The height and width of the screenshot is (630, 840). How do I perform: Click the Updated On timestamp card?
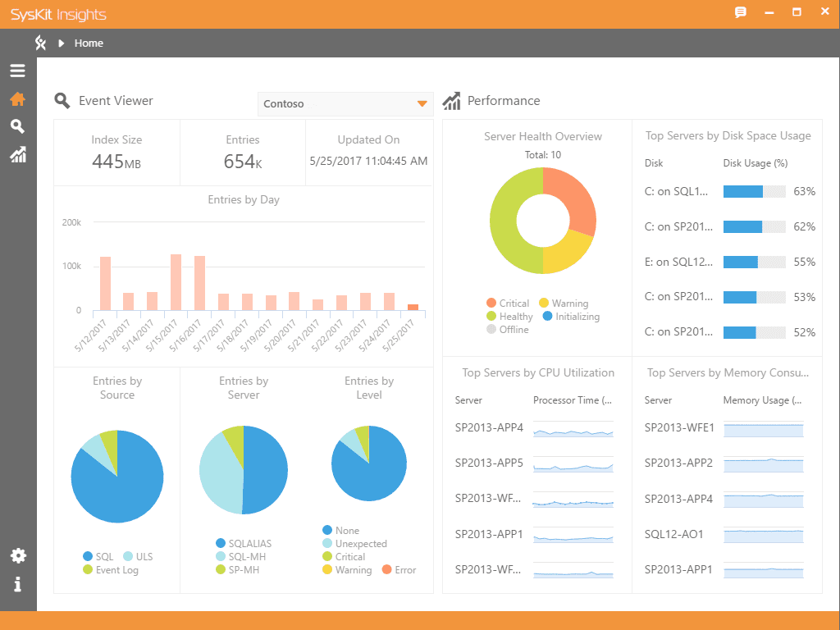coord(369,153)
